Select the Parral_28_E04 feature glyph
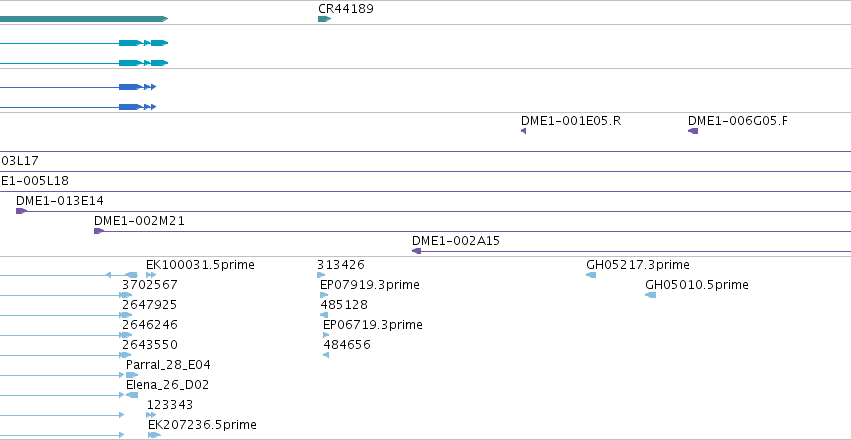 pos(132,375)
